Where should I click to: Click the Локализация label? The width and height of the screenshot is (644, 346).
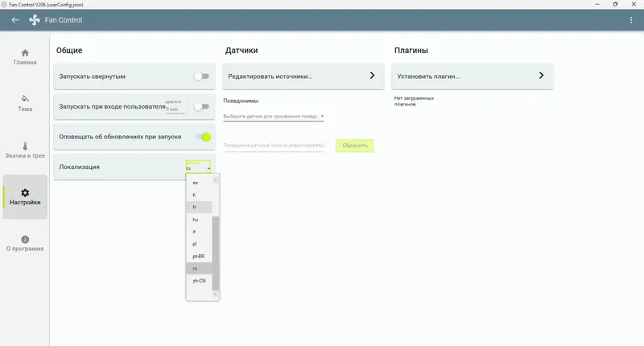click(79, 167)
